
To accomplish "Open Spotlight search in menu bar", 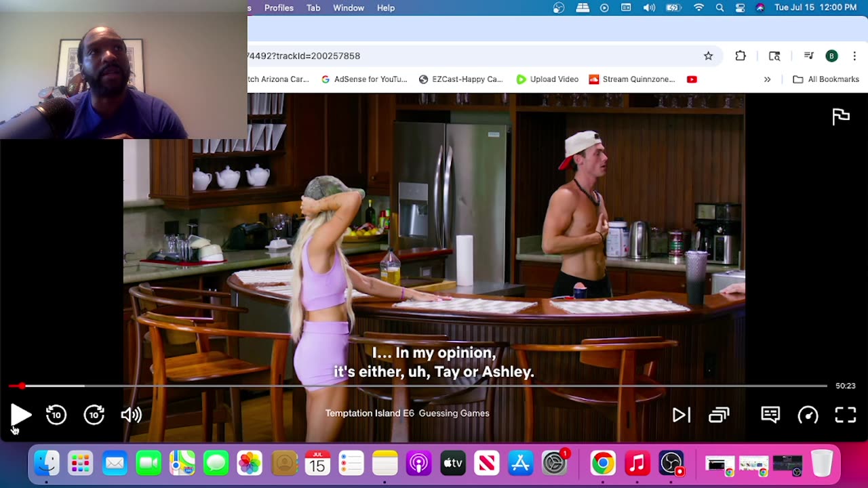I will point(719,8).
